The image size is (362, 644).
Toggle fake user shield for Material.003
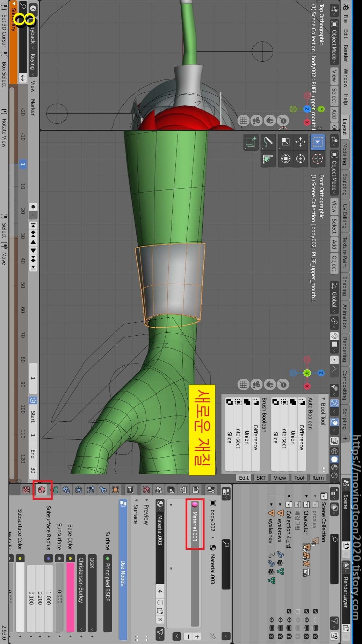(x=160, y=602)
